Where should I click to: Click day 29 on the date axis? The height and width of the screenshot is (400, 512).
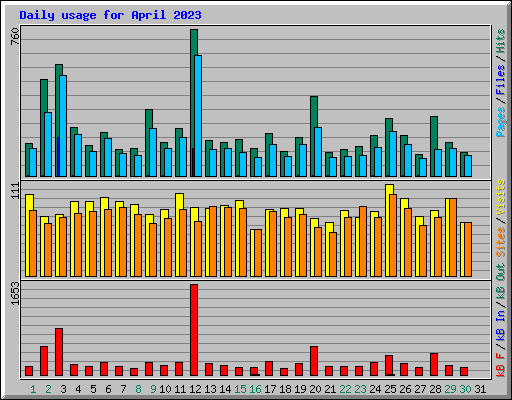tap(450, 389)
